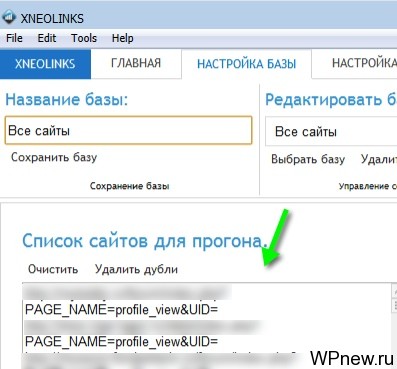Select the НАСТРОЙКА БАЗЫ tab
397x369 pixels.
246,64
